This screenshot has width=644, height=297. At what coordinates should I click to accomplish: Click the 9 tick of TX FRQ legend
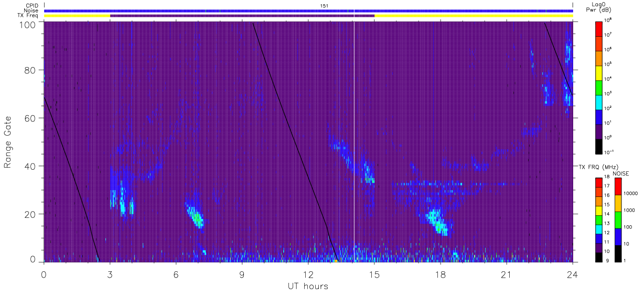pos(606,260)
